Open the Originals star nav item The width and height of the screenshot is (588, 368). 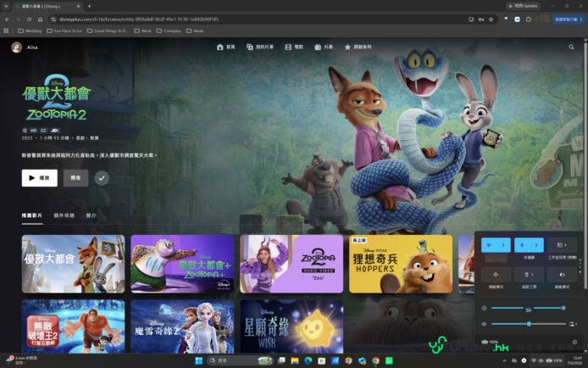click(x=358, y=47)
